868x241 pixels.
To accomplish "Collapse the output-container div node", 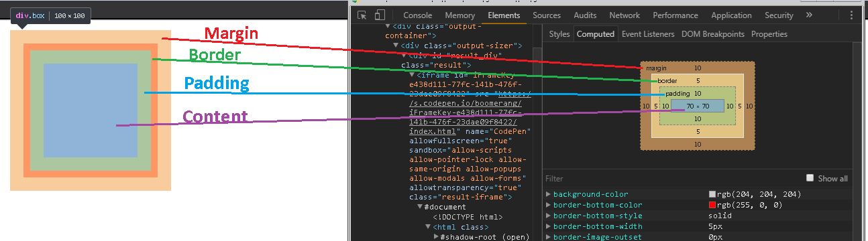I will coord(388,25).
